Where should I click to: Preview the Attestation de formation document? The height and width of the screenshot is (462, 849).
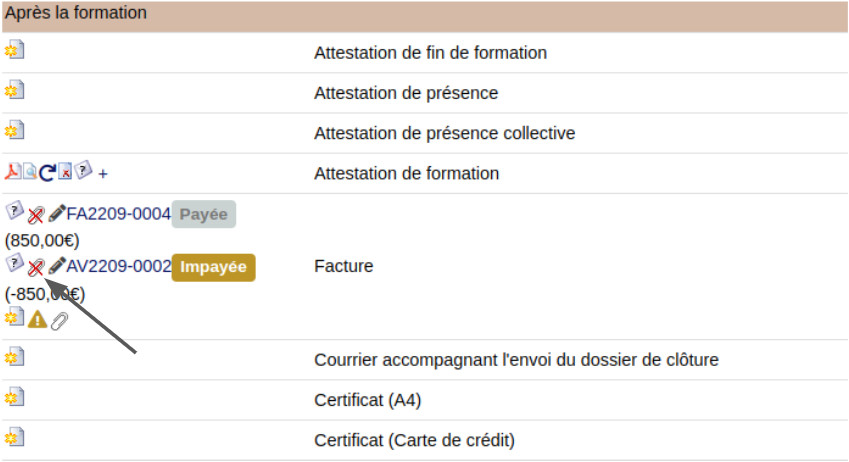pyautogui.click(x=29, y=172)
